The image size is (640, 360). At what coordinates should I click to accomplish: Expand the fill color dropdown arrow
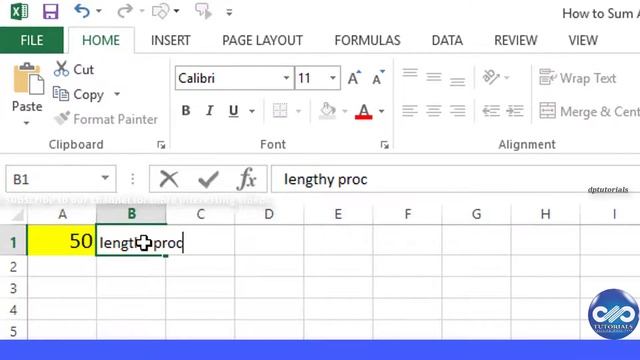pos(345,111)
